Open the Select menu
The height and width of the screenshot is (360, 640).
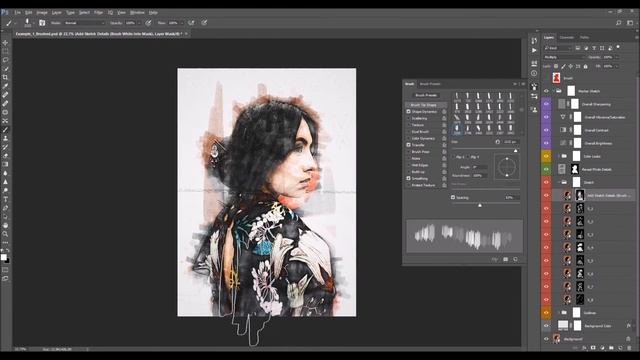click(x=84, y=13)
